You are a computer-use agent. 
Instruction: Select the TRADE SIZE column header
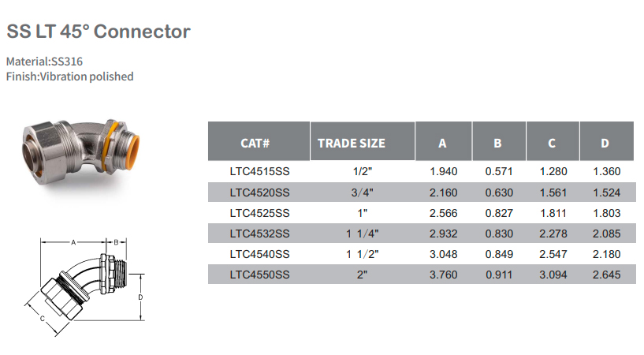tap(363, 141)
